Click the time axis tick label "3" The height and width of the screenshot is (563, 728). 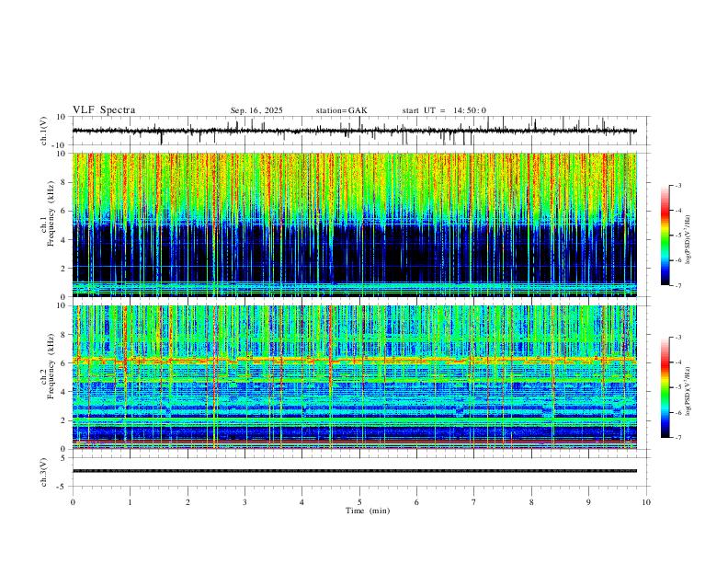(x=245, y=502)
